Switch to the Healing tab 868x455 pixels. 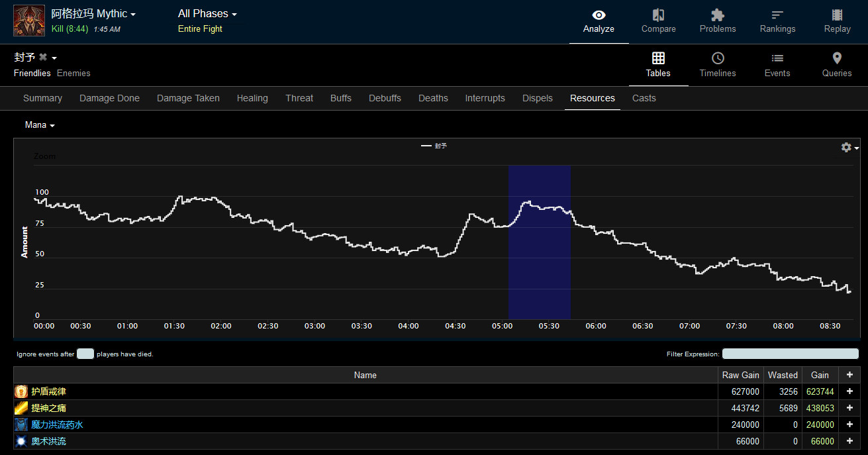coord(252,98)
